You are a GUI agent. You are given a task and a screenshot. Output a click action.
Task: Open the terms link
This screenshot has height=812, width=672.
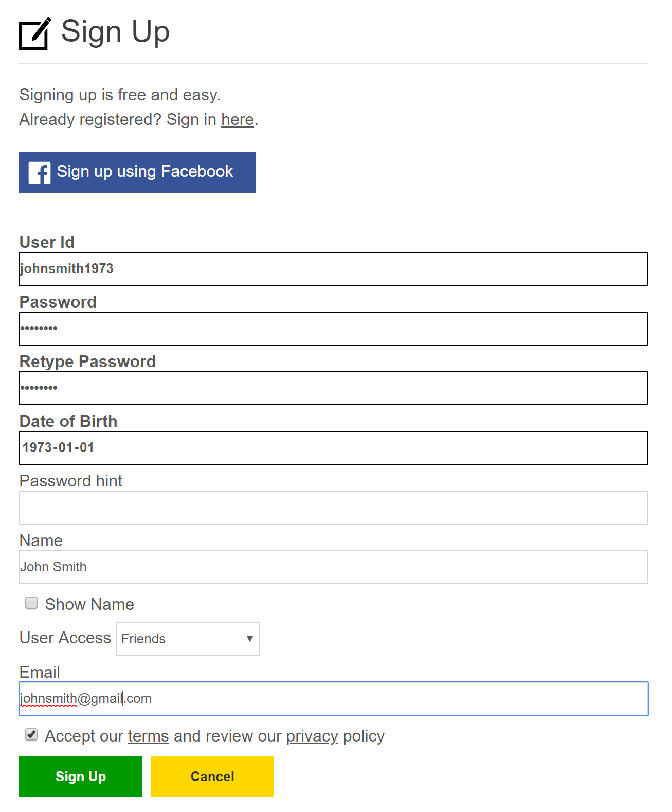click(x=149, y=736)
